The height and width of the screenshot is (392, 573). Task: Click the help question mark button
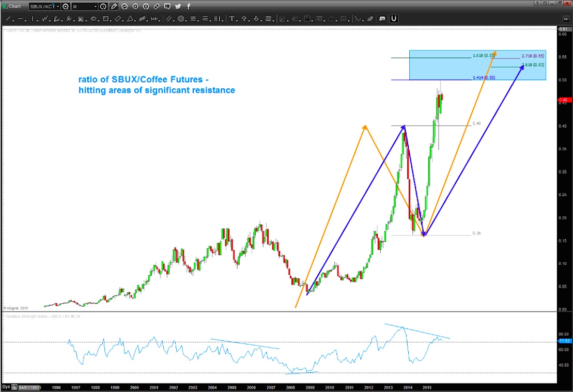point(537,3)
